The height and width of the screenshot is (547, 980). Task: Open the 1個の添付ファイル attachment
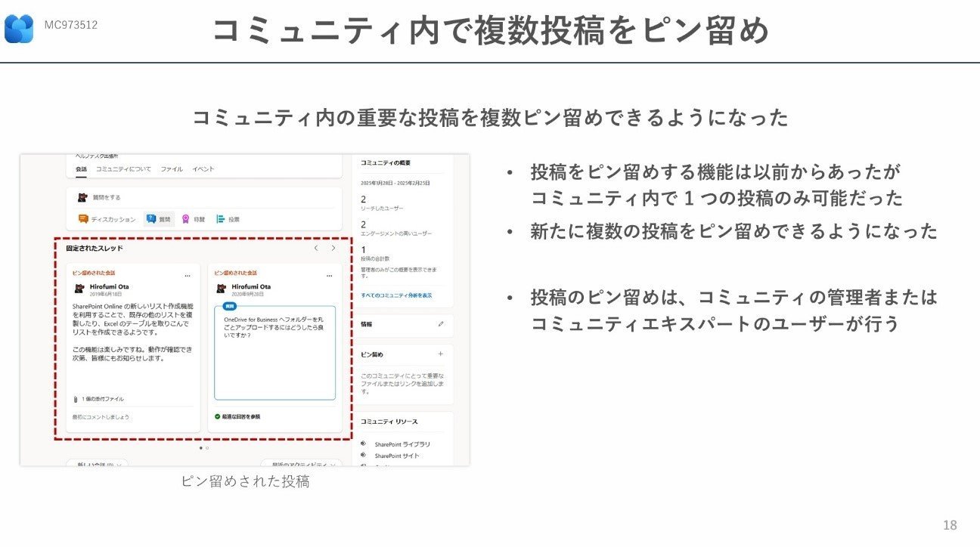point(99,398)
